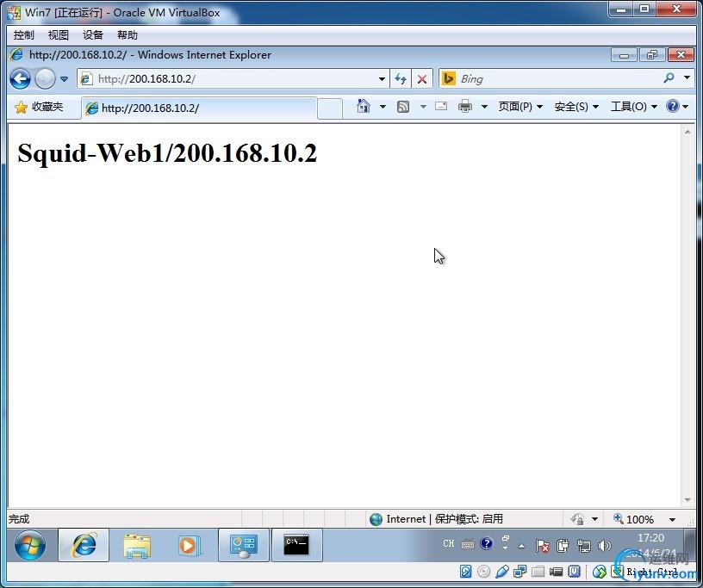
Task: Click the Squid-Web1/200.168.10.2 heading text
Action: coord(167,153)
